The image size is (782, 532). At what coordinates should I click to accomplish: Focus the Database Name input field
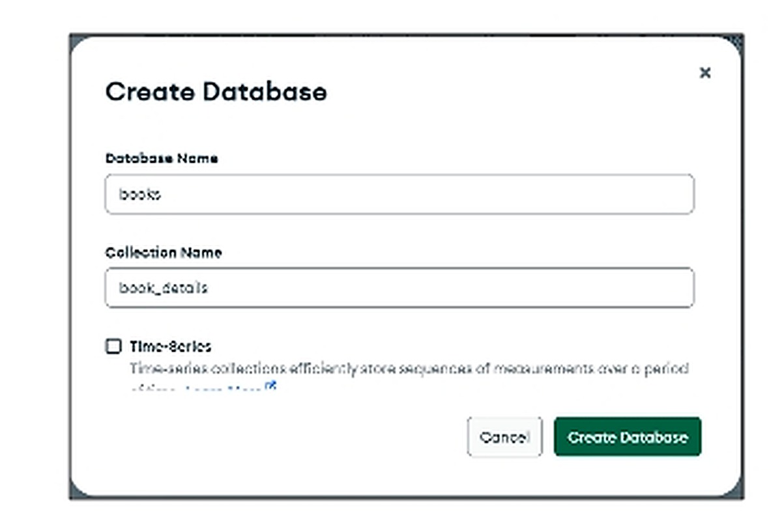(x=399, y=194)
